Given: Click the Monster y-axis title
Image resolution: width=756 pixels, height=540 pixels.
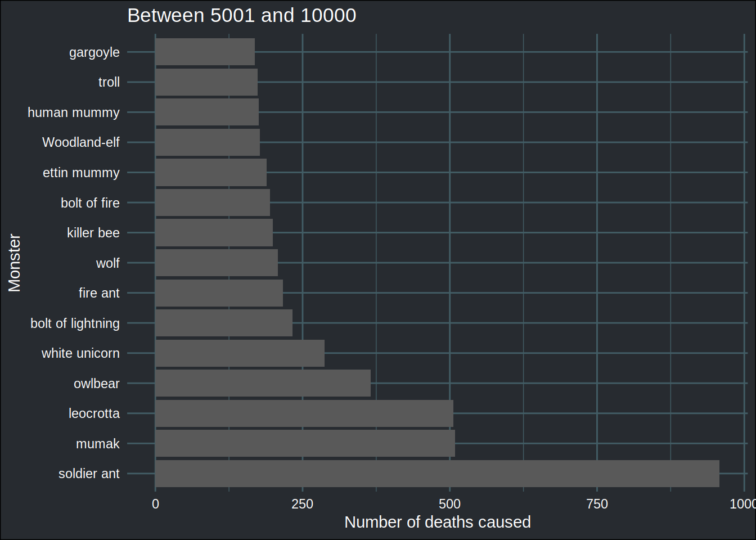Looking at the screenshot, I should pos(15,263).
